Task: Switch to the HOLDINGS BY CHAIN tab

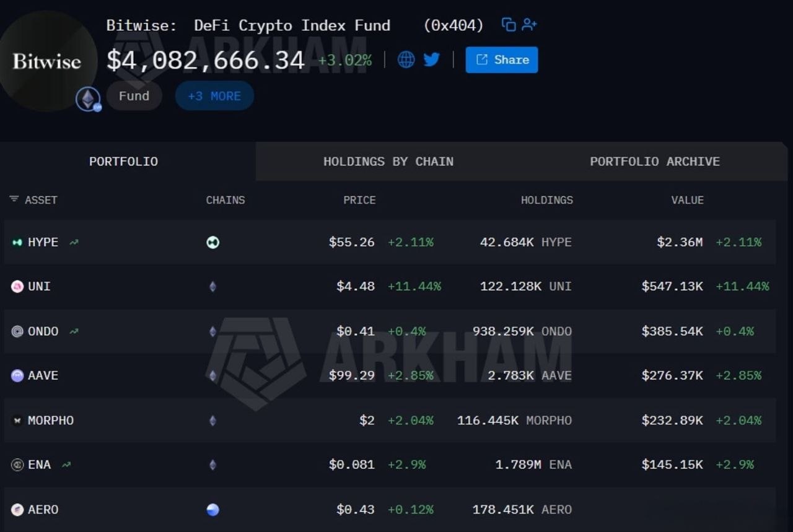Action: click(x=388, y=162)
